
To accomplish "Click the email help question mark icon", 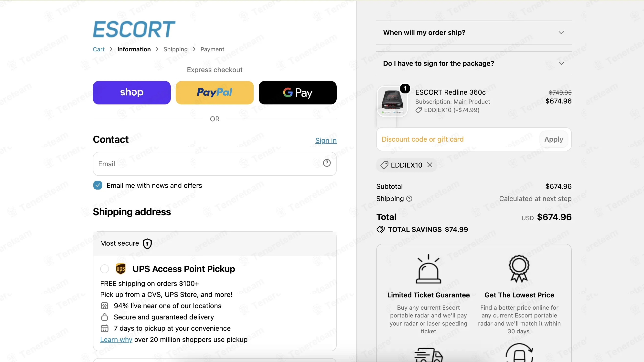I will [x=327, y=163].
